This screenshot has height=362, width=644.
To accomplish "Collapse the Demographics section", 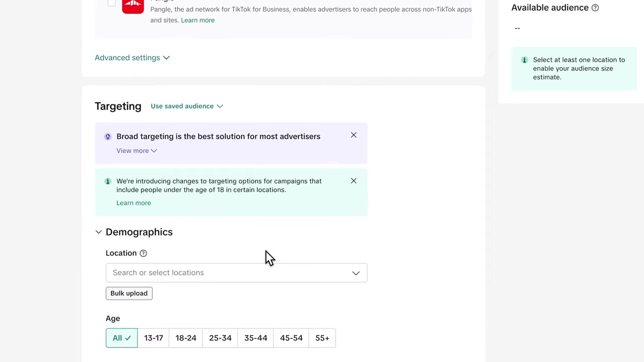I will coord(99,232).
